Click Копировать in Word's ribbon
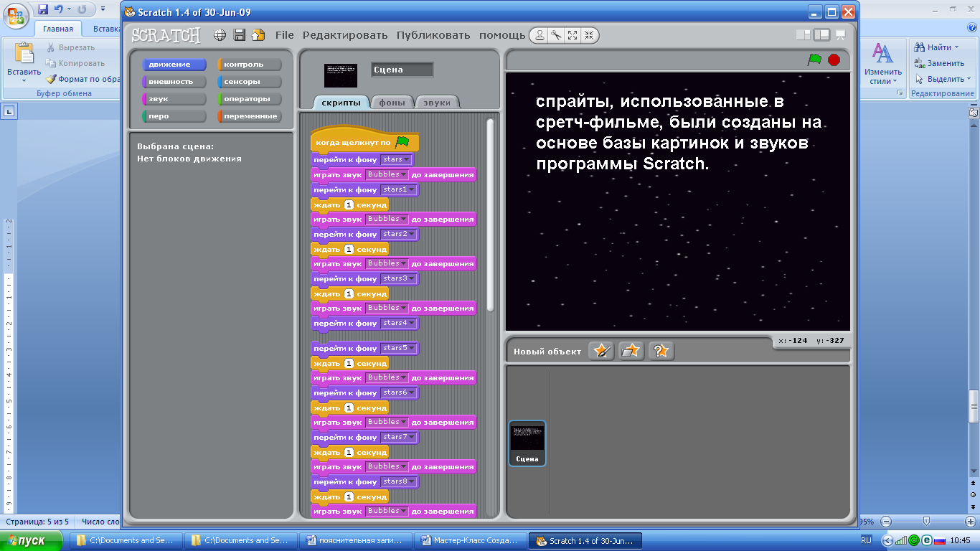Image resolution: width=980 pixels, height=551 pixels. 75,63
